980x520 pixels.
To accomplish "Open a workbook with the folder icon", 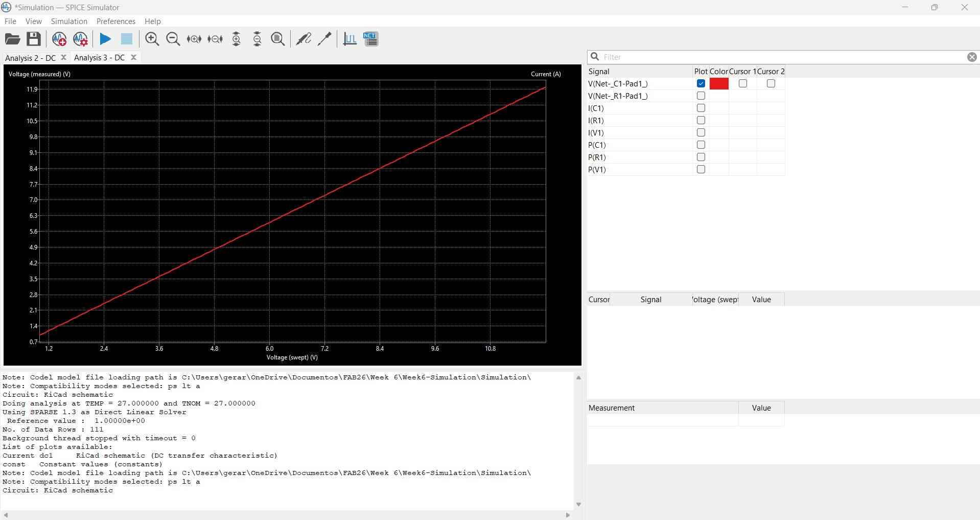I will [x=12, y=39].
